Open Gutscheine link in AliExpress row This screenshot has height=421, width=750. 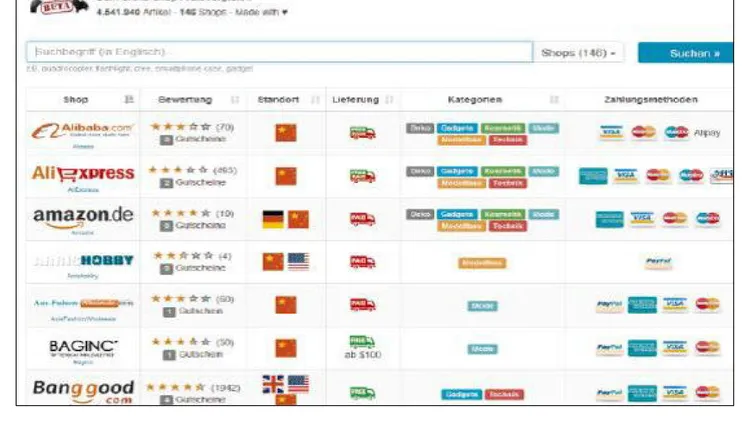[200, 182]
